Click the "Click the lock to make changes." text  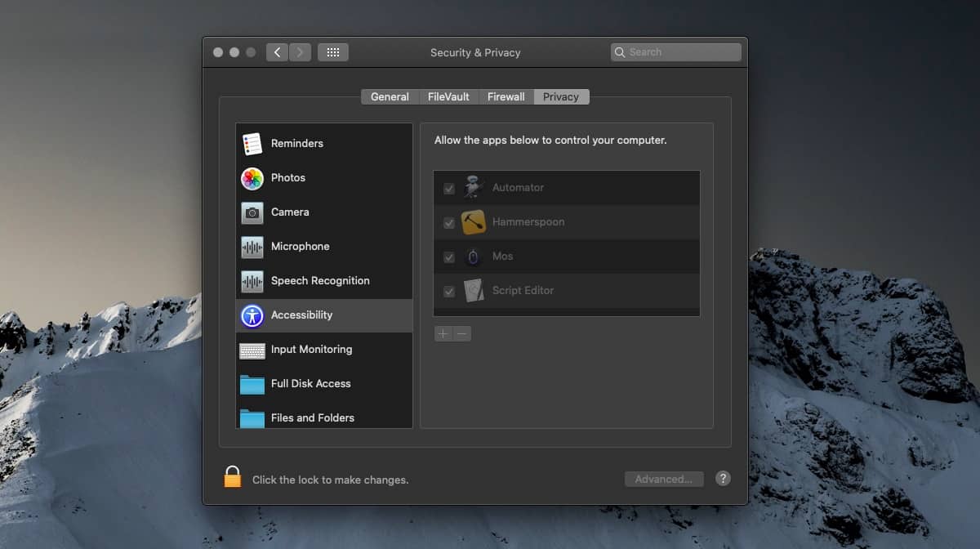point(331,480)
